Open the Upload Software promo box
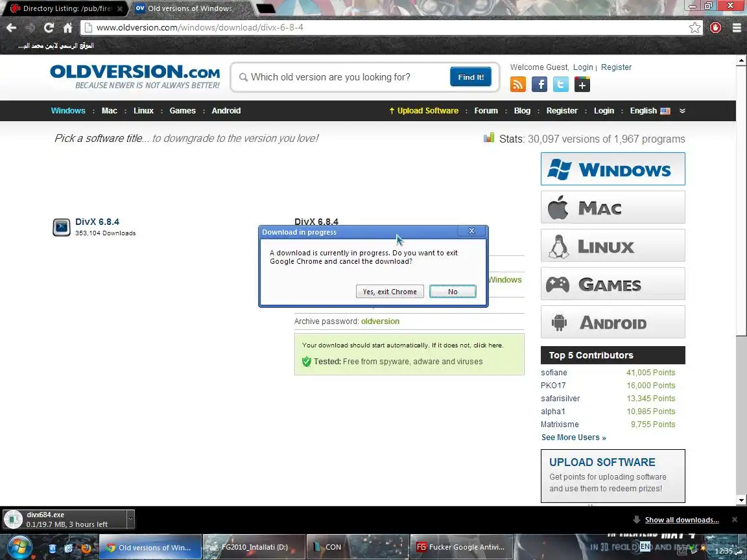 tap(613, 476)
